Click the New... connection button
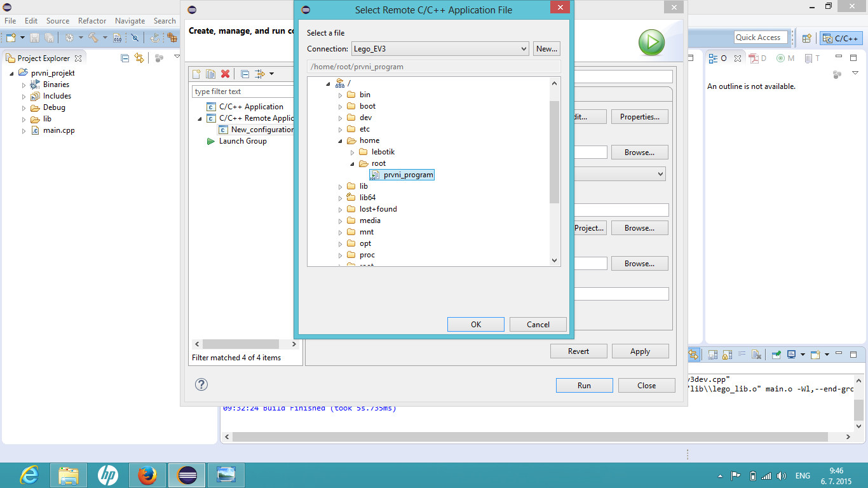Image resolution: width=868 pixels, height=488 pixels. 546,49
